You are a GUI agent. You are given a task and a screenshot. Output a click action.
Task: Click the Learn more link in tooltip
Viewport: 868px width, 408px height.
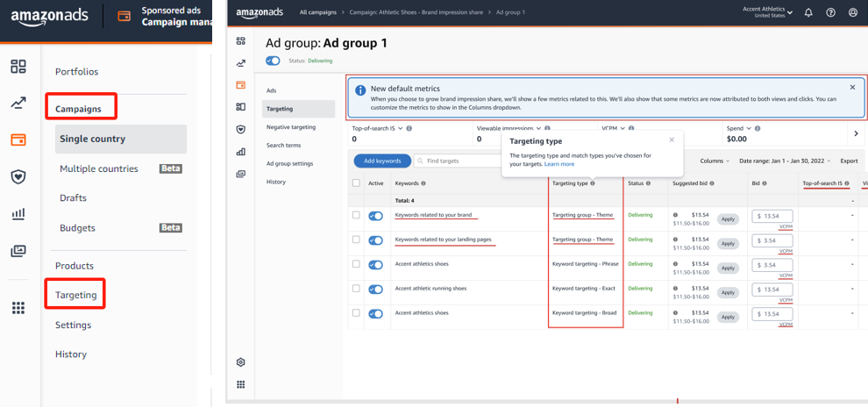[x=559, y=164]
